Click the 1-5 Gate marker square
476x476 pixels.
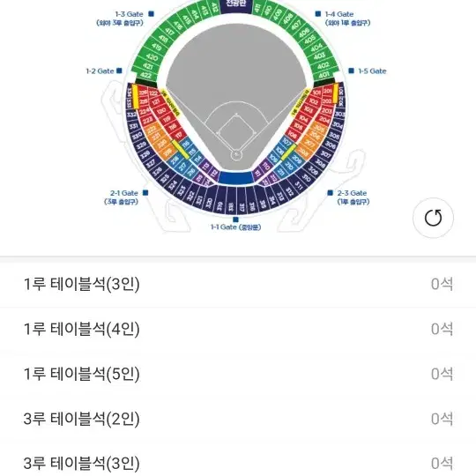[x=351, y=71]
